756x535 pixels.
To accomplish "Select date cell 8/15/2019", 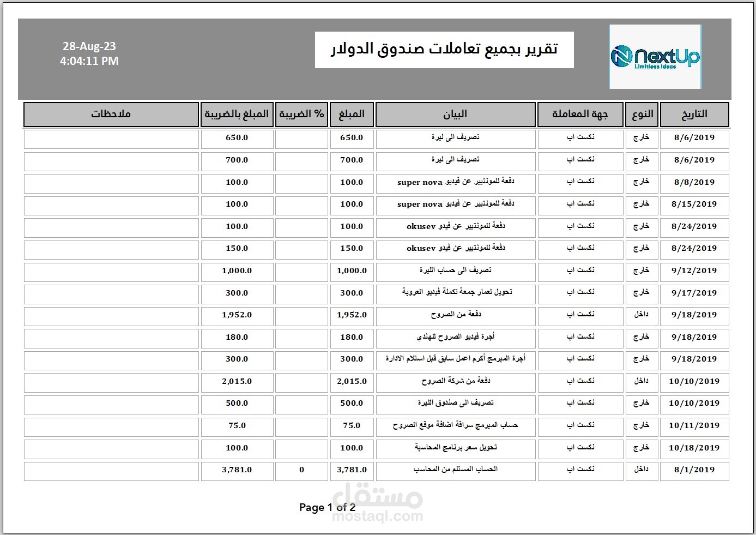I will [x=694, y=205].
